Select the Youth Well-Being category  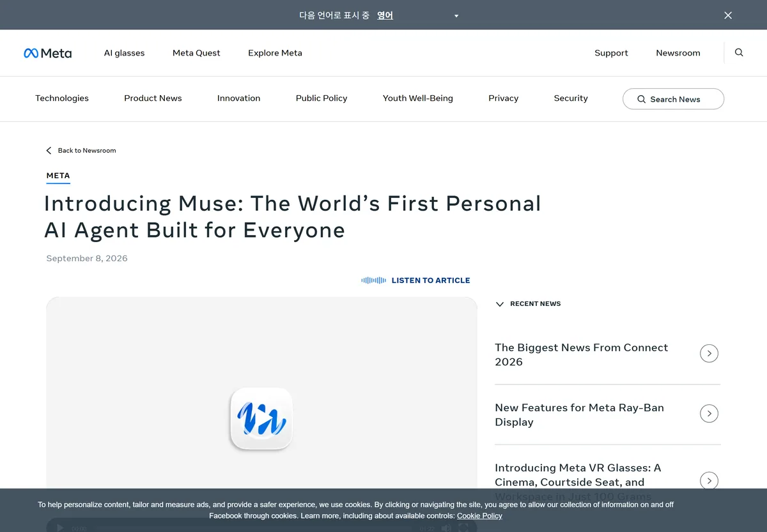point(418,98)
